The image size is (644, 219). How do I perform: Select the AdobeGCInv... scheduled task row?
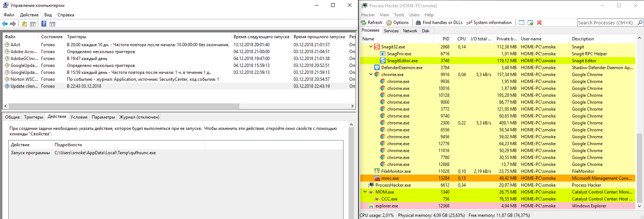(179, 59)
